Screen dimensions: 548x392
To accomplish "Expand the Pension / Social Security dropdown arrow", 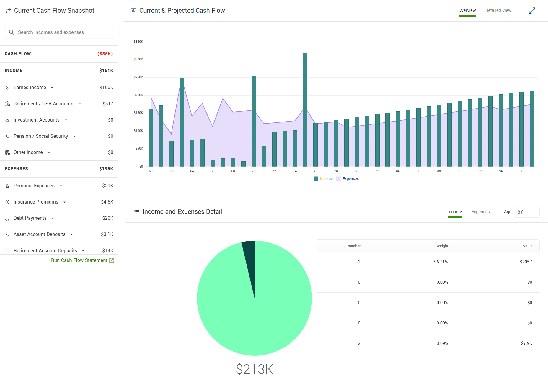I will [74, 136].
